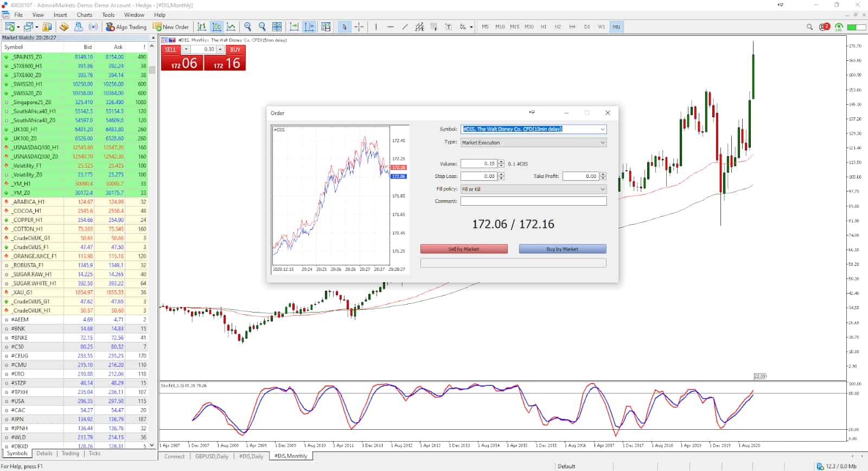Select the MN monthly timeframe button
868x471 pixels.
pos(616,27)
